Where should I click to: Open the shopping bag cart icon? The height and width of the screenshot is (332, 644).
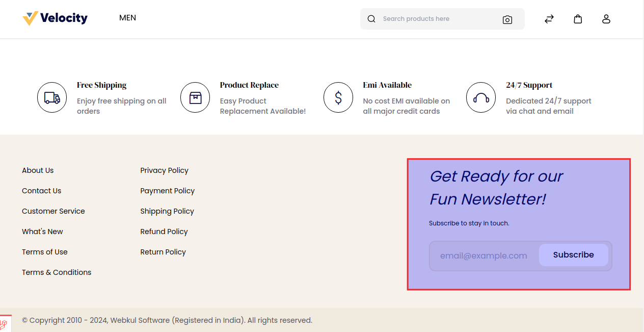click(x=578, y=19)
